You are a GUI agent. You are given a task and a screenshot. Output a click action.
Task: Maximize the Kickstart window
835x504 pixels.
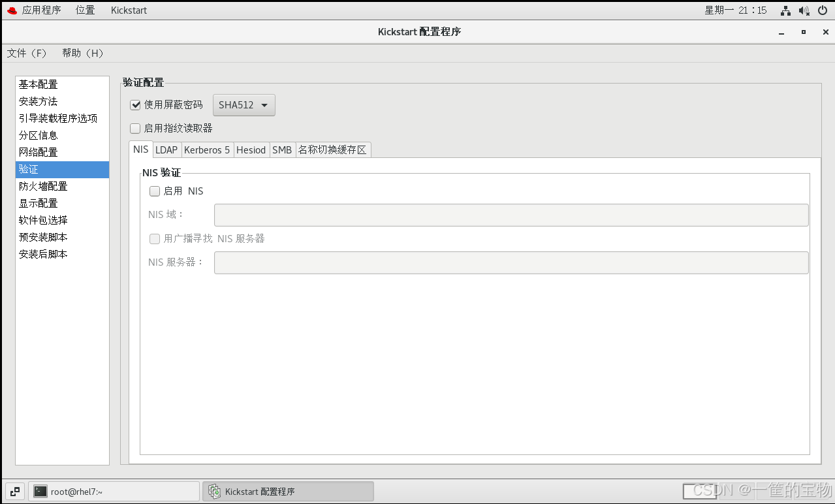click(804, 32)
